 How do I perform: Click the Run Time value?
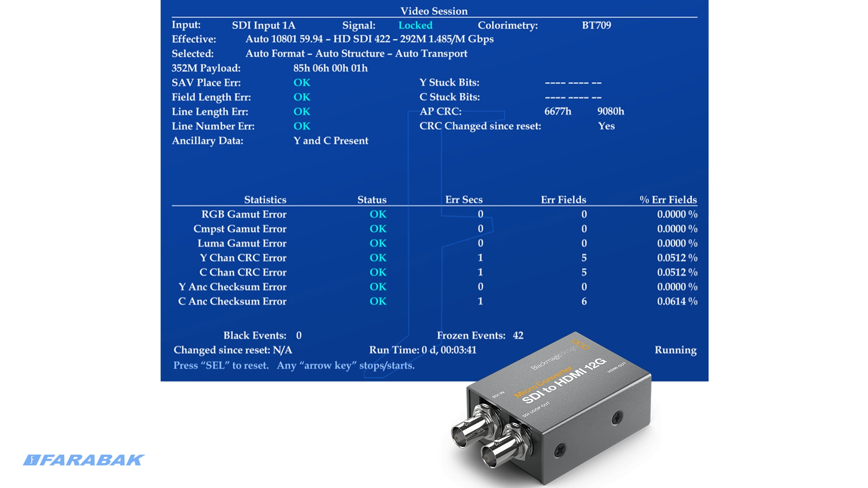pyautogui.click(x=449, y=350)
